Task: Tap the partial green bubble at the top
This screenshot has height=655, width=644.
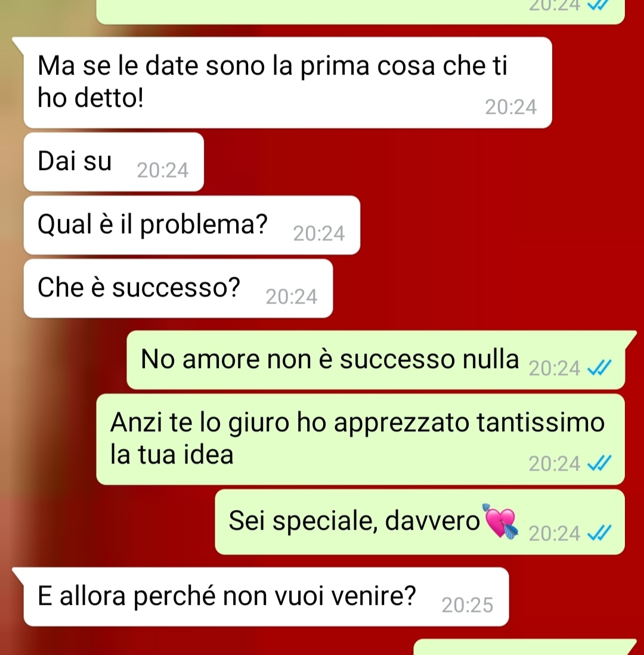Action: [x=360, y=12]
